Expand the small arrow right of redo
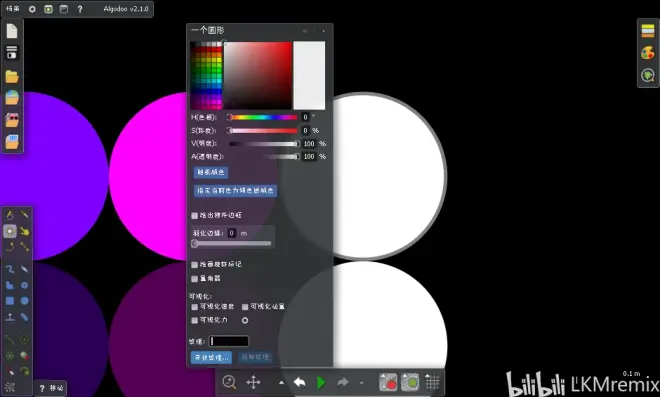The image size is (660, 397). click(361, 383)
